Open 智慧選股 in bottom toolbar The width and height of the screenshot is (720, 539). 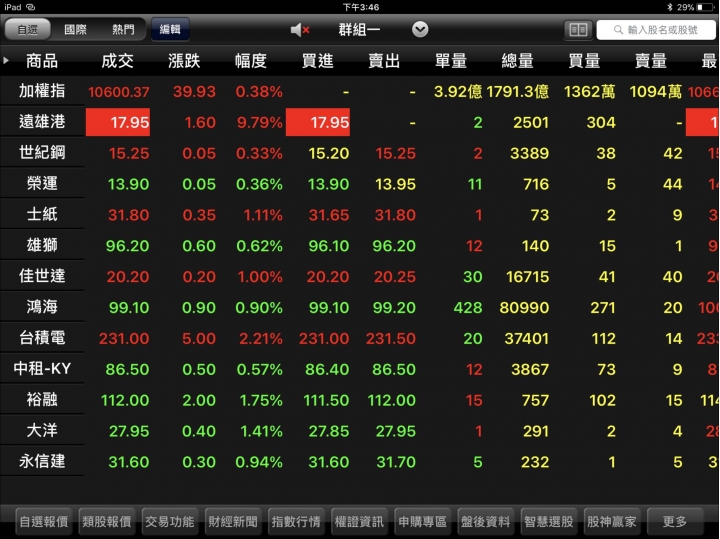(x=549, y=522)
